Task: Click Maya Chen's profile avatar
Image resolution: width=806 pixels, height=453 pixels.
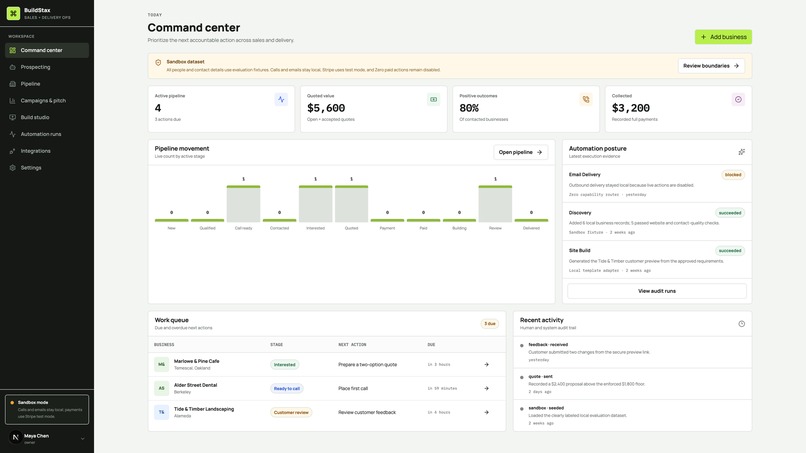Action: (x=15, y=438)
